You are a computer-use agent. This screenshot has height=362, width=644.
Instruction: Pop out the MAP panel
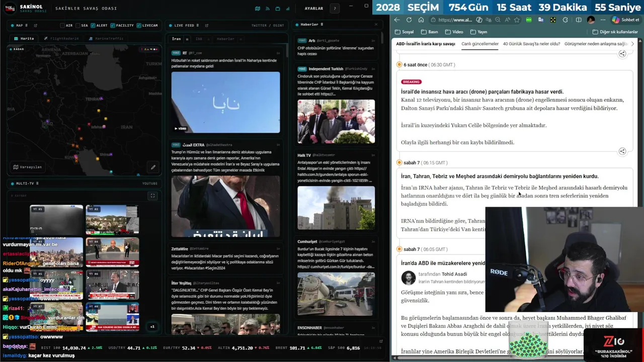pyautogui.click(x=35, y=25)
